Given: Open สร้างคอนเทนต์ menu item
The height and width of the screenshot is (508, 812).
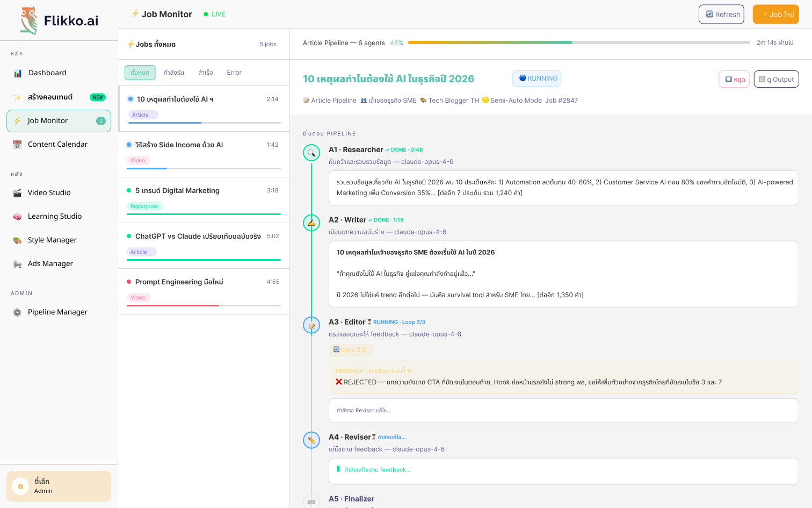Looking at the screenshot, I should click(x=59, y=97).
